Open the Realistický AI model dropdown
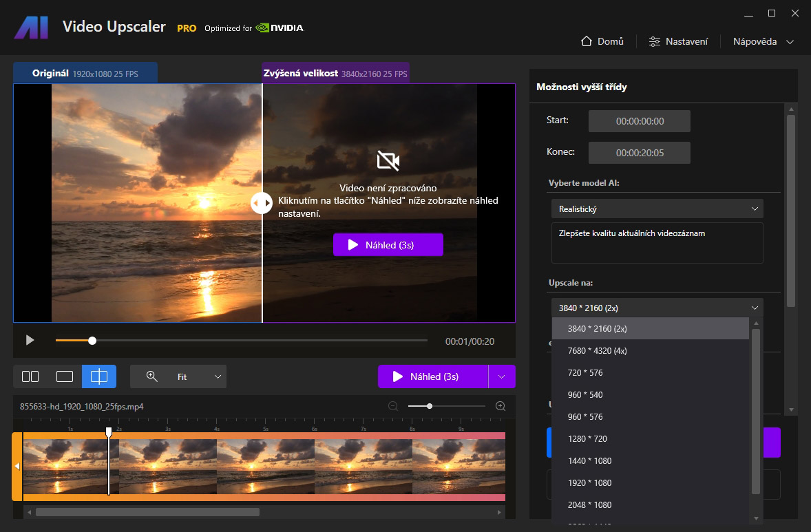 tap(657, 209)
